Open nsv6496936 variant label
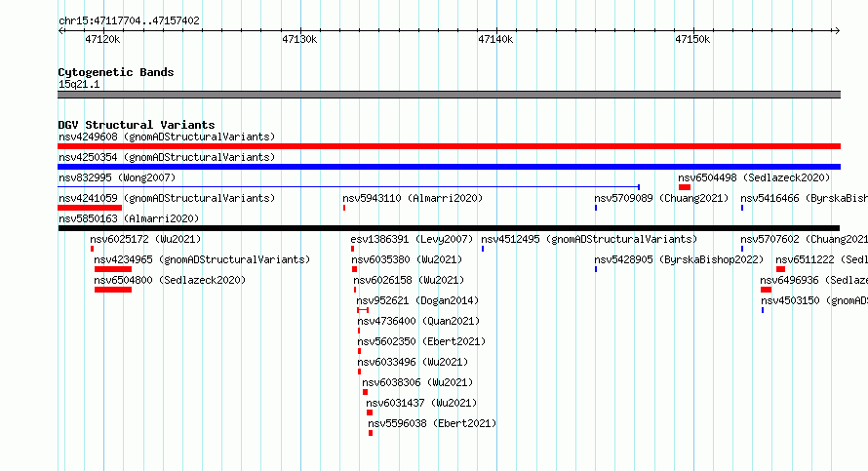The height and width of the screenshot is (471, 868). (x=813, y=280)
